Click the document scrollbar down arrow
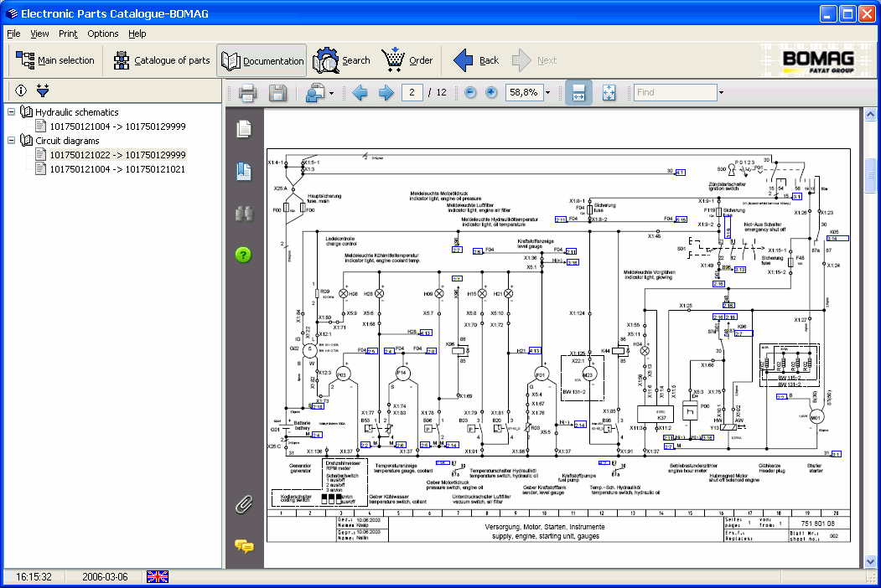Viewport: 881px width, 588px height. click(x=870, y=561)
